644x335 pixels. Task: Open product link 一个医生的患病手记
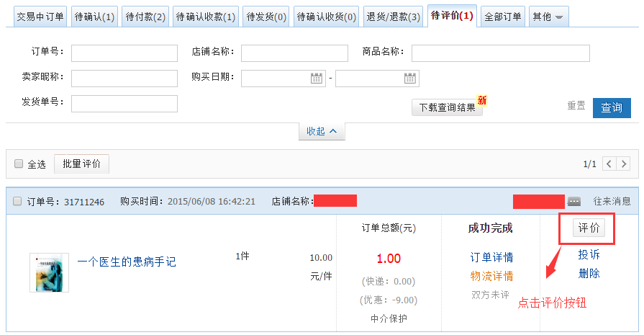click(x=127, y=262)
